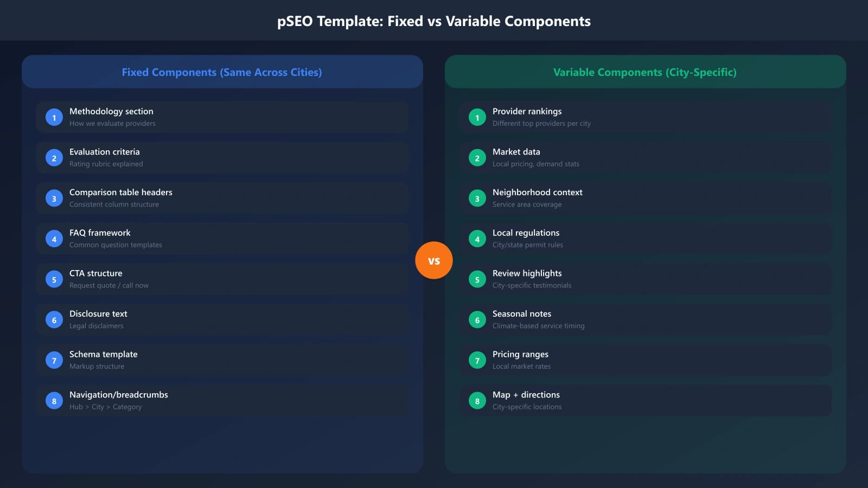868x488 pixels.
Task: Click the number 4 badge beside Local regulations
Action: pyautogui.click(x=477, y=238)
